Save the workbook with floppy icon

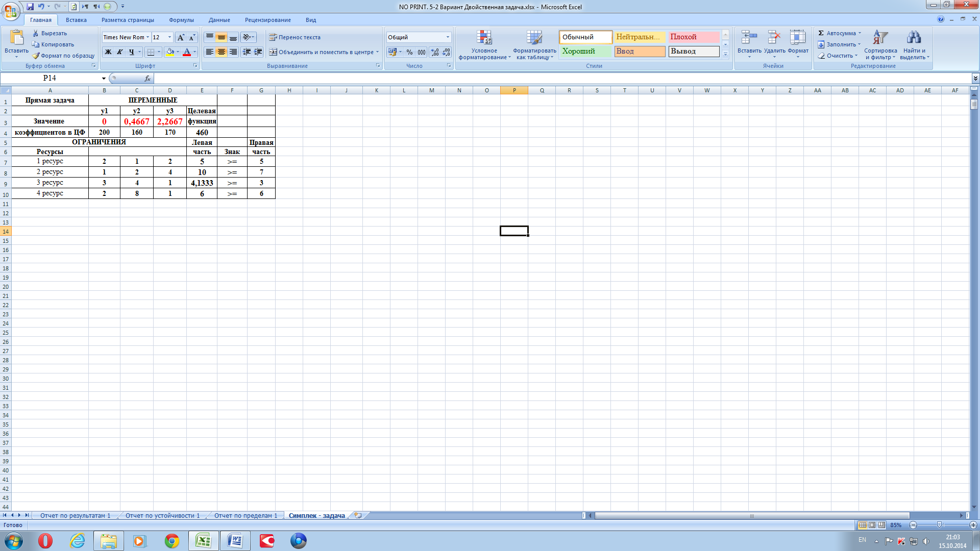[30, 7]
